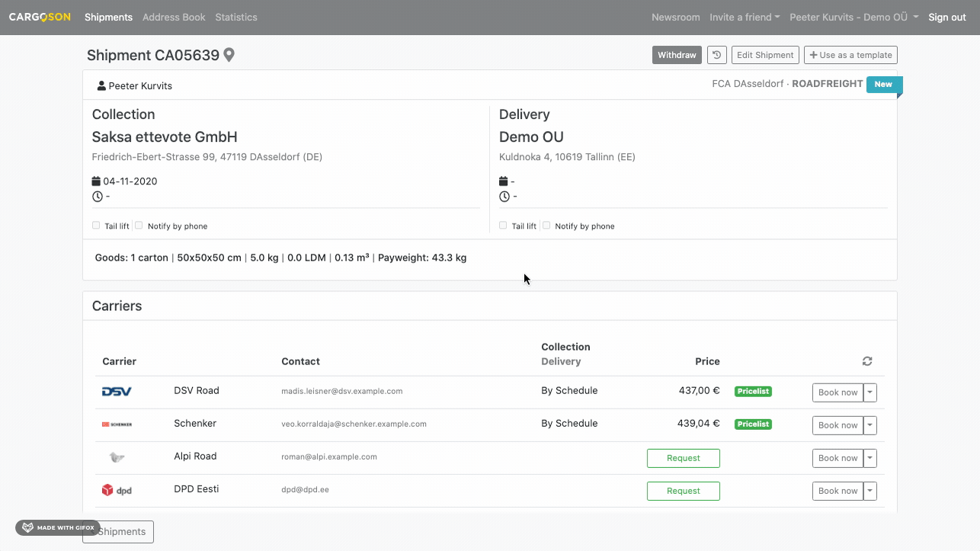Click the Schenker Pricelist badge

753,424
